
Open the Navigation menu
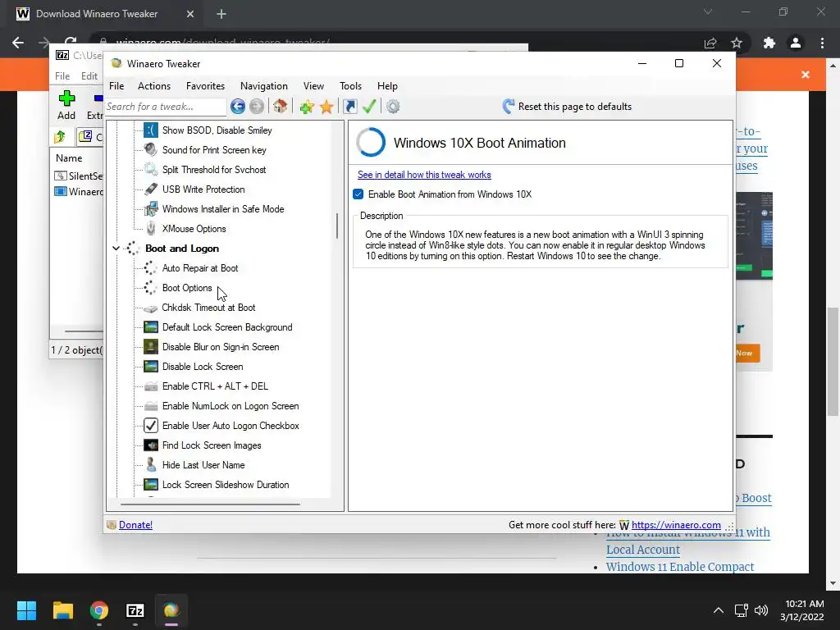[263, 86]
